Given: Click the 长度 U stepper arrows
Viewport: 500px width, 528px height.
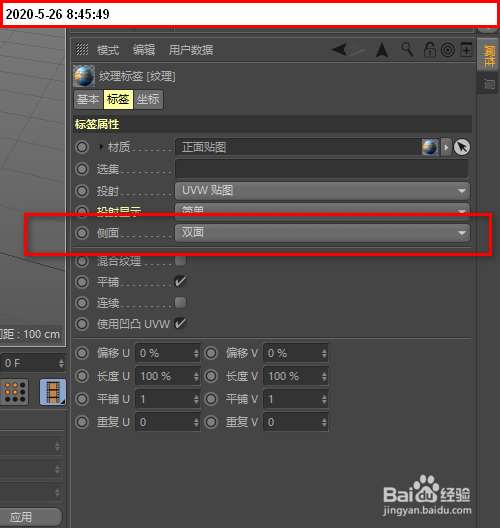Looking at the screenshot, I should (196, 376).
